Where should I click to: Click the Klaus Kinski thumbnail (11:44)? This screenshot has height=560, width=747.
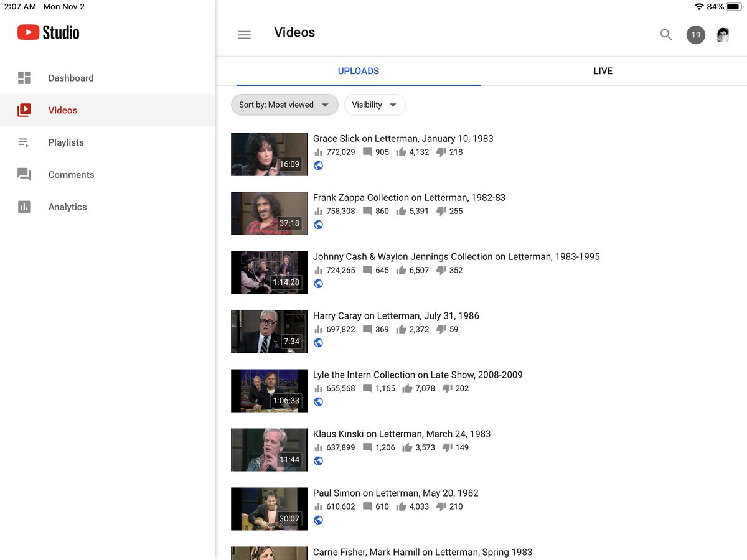[269, 450]
